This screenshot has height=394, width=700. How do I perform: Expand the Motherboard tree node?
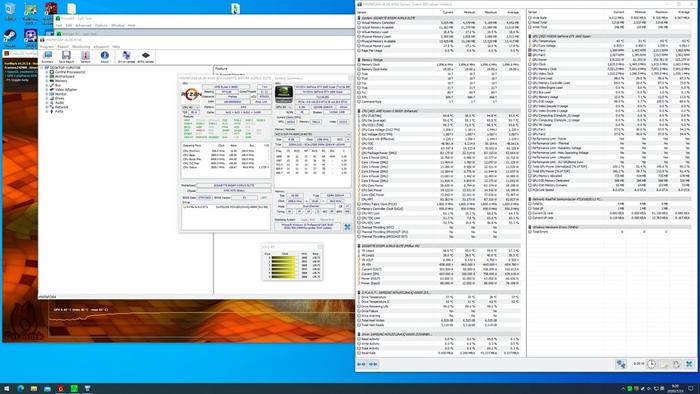click(47, 76)
